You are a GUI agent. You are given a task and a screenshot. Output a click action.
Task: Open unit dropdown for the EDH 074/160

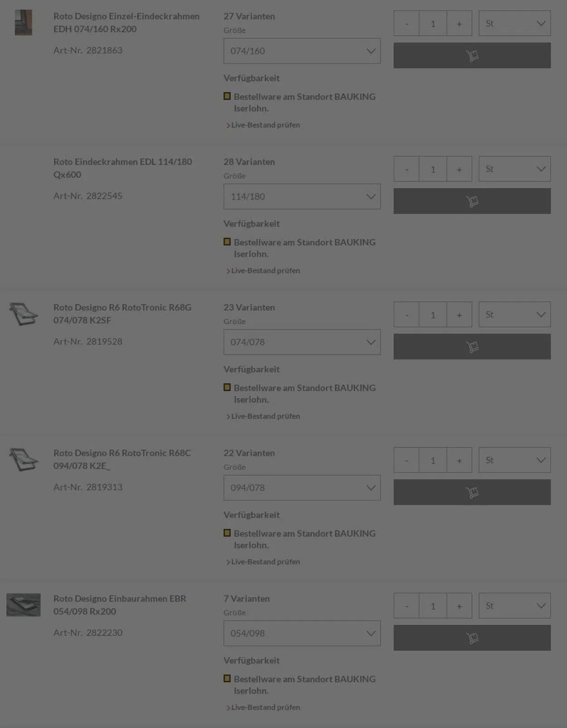click(x=514, y=23)
